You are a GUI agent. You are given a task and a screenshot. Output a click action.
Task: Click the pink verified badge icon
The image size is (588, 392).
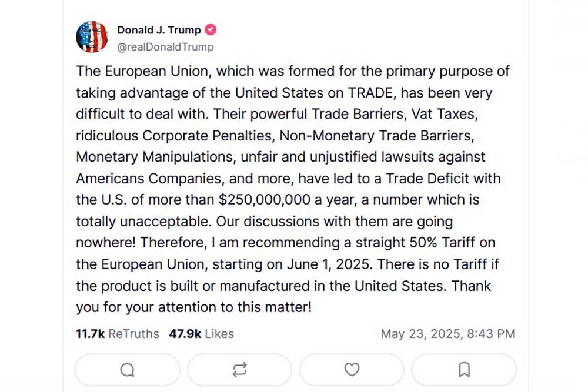point(211,29)
